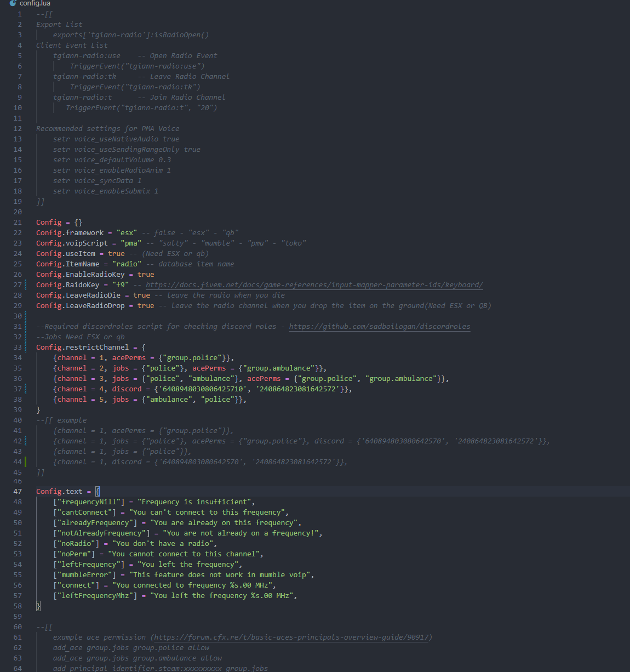This screenshot has width=630, height=672.
Task: Click line number 21 in the gutter
Action: [x=18, y=223]
